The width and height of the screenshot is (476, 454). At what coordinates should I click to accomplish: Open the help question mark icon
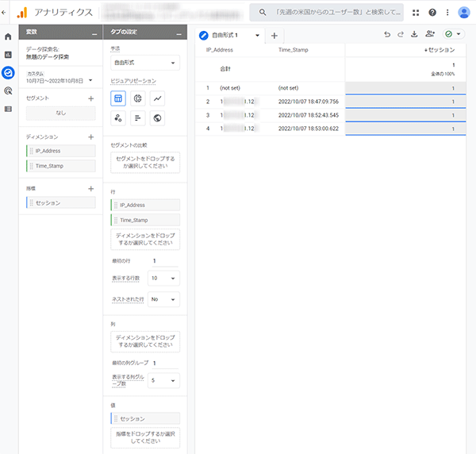pyautogui.click(x=432, y=13)
